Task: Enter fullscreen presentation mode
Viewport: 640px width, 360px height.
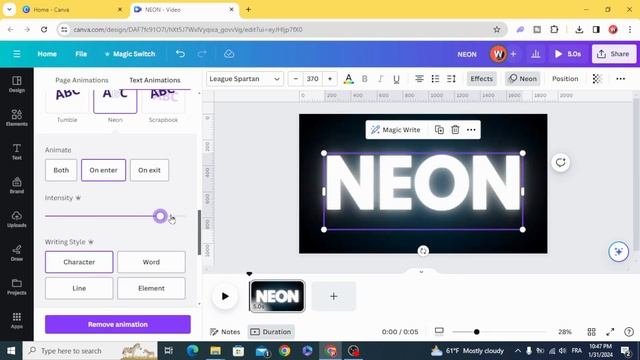Action: pos(610,332)
